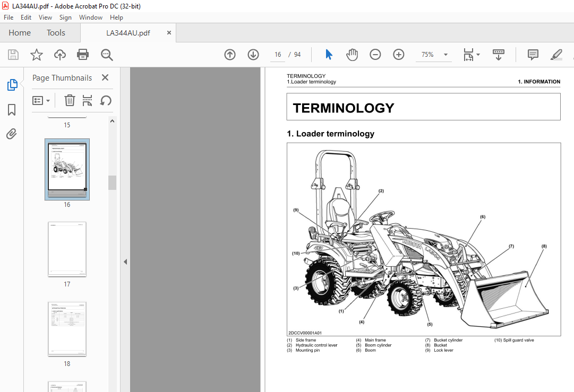Click the '1. Loader terminology' subheading
Viewport: 574px width, 392px height.
(x=331, y=134)
